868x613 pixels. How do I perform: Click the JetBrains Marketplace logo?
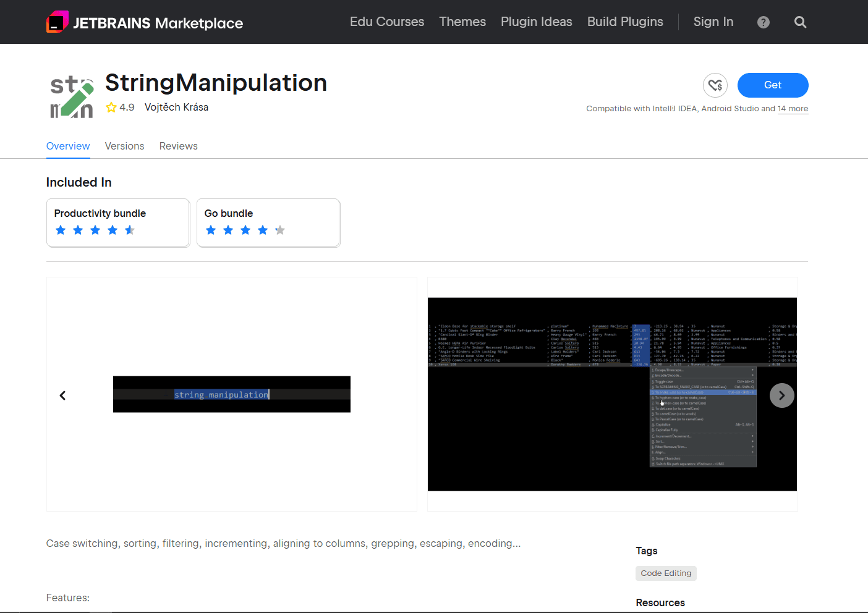pos(145,22)
